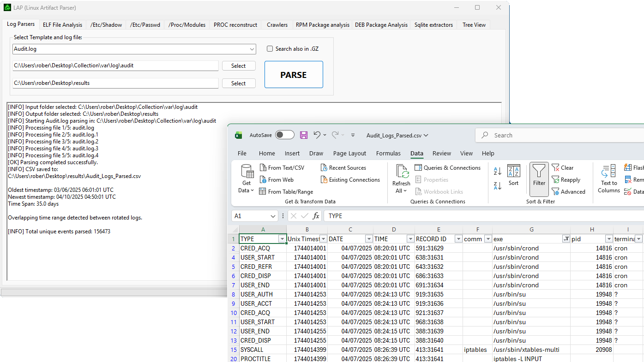Click Select button for results folder
The width and height of the screenshot is (644, 362).
point(238,83)
